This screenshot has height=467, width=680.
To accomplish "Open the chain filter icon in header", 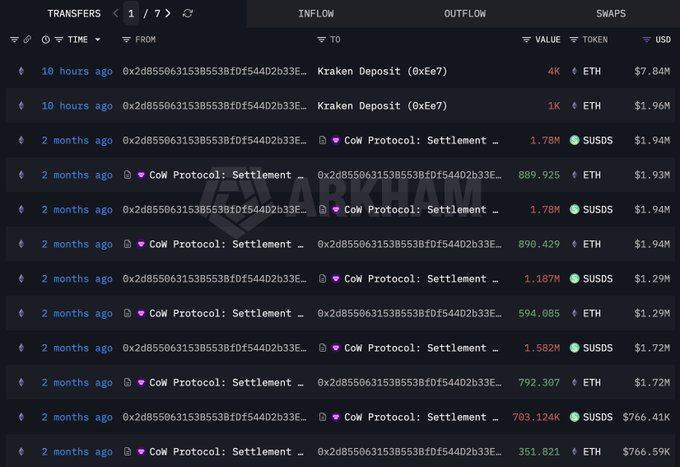I will point(14,39).
